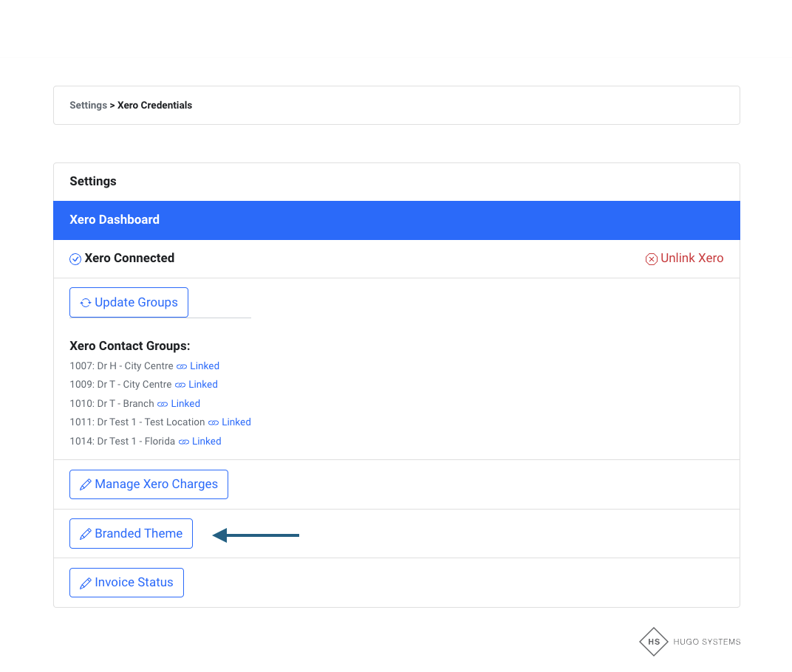Click chain icon for Dr Test 1 - Test Location
Image resolution: width=792 pixels, height=672 pixels.
coord(214,422)
